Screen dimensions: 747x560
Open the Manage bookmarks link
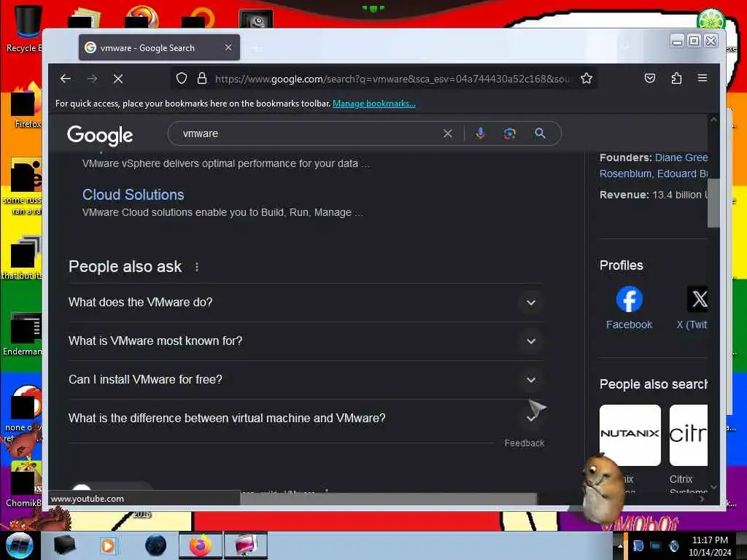tap(374, 104)
